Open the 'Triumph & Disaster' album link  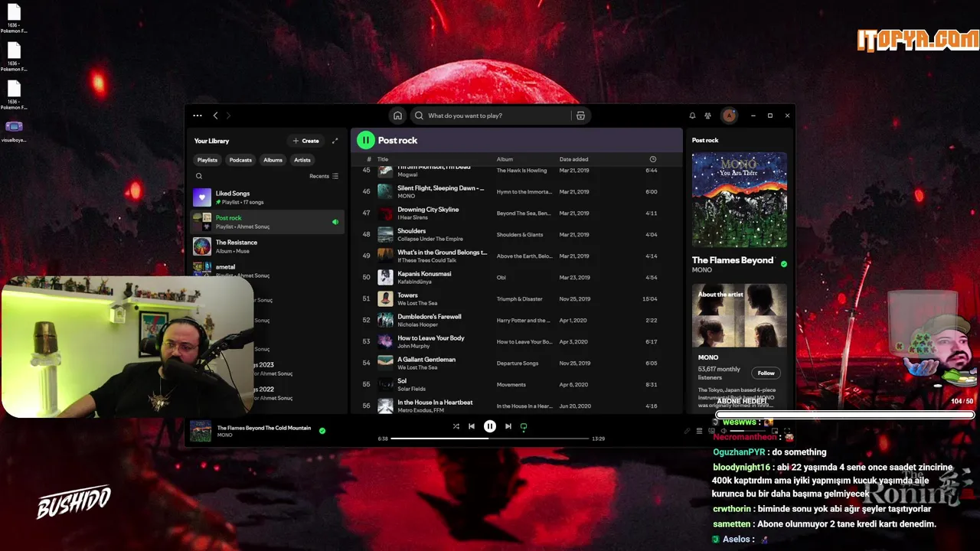click(520, 299)
